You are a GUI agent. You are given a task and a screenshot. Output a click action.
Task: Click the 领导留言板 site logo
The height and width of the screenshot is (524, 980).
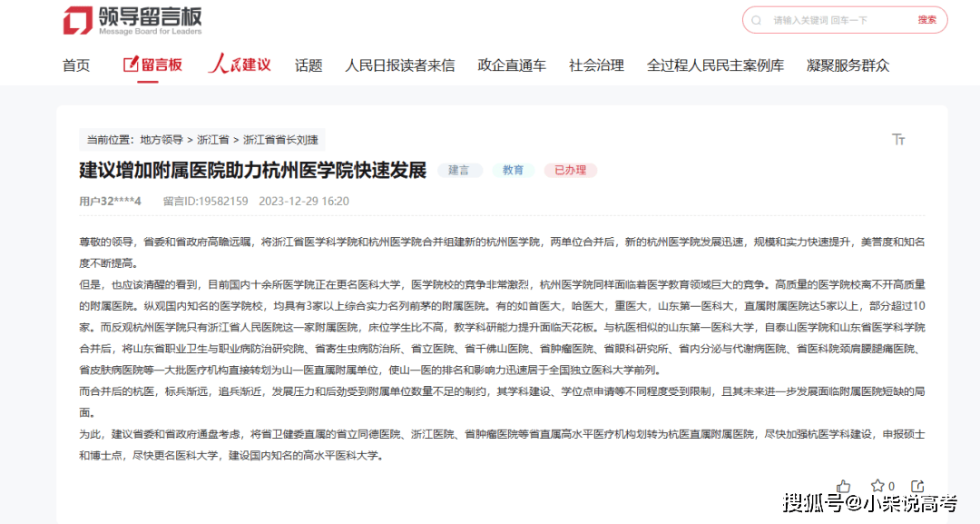click(132, 21)
